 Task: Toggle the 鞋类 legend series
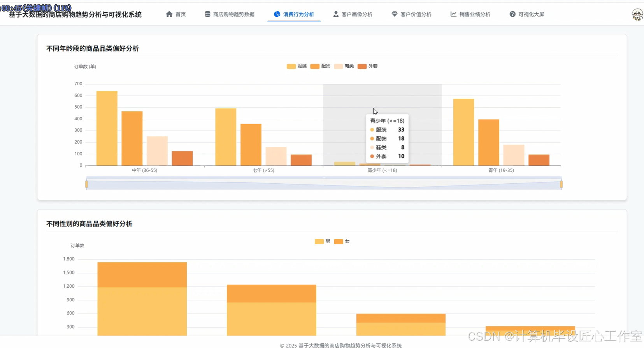[344, 66]
